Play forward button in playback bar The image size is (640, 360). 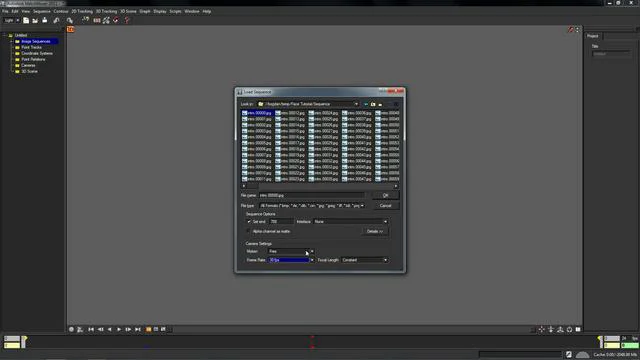pos(119,329)
